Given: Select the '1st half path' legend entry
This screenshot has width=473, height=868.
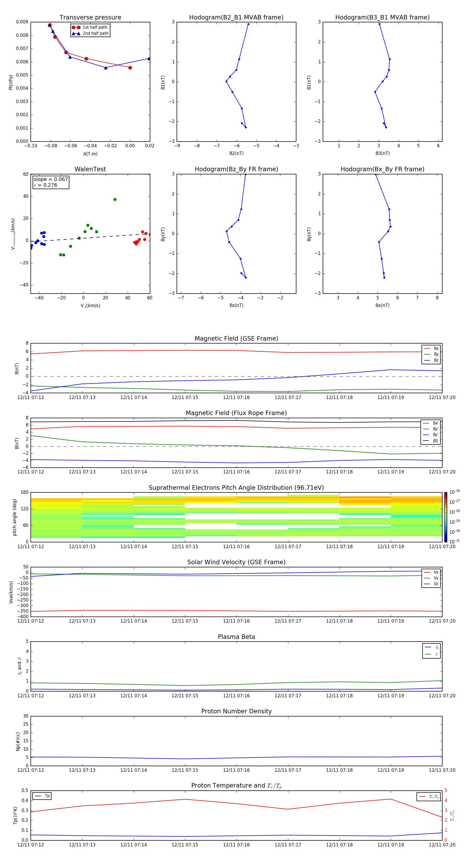Looking at the screenshot, I should pos(90,27).
